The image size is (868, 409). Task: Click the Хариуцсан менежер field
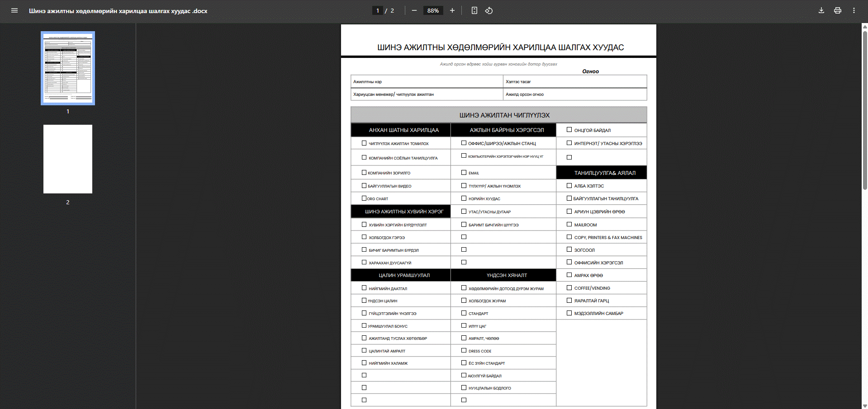tap(427, 94)
